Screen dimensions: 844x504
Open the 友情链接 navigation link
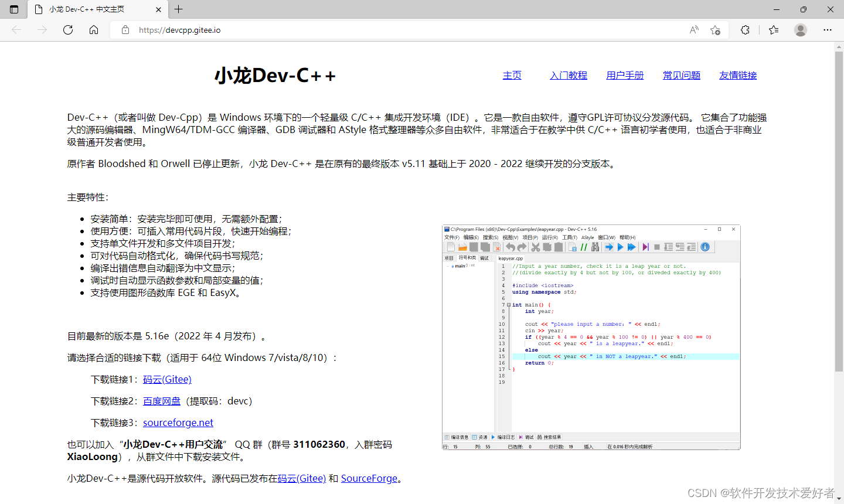click(738, 76)
